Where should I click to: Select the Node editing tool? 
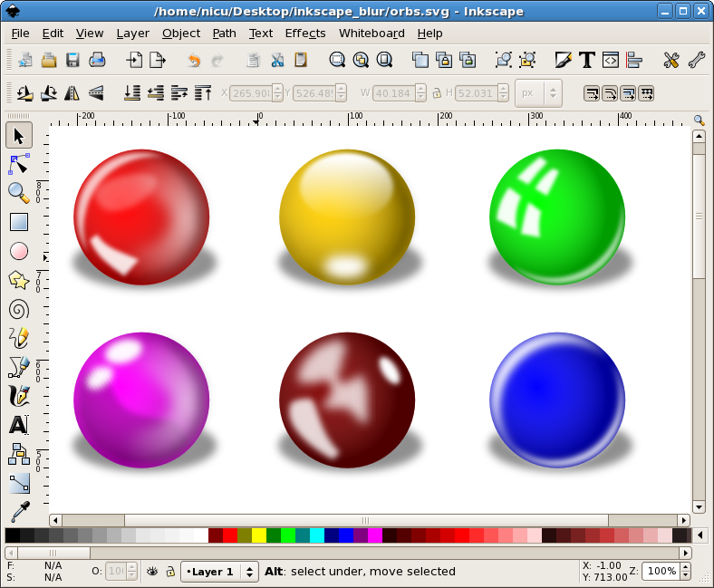(x=19, y=164)
